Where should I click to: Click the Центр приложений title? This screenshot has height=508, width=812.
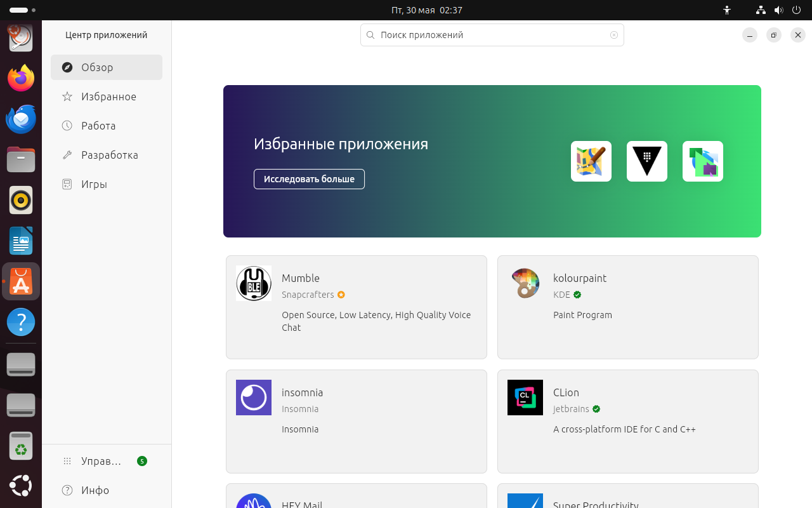tap(107, 35)
